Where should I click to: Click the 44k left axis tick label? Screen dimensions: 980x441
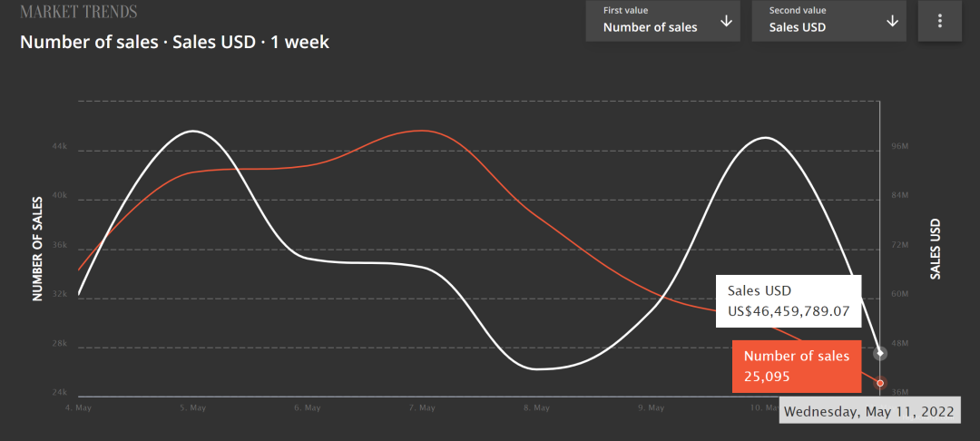click(x=58, y=147)
